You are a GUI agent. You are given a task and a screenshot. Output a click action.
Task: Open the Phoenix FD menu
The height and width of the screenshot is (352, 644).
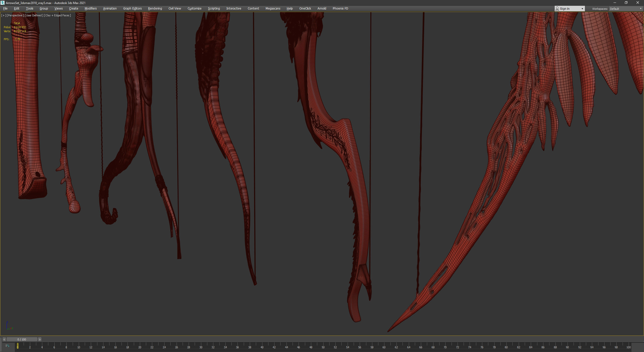(340, 9)
